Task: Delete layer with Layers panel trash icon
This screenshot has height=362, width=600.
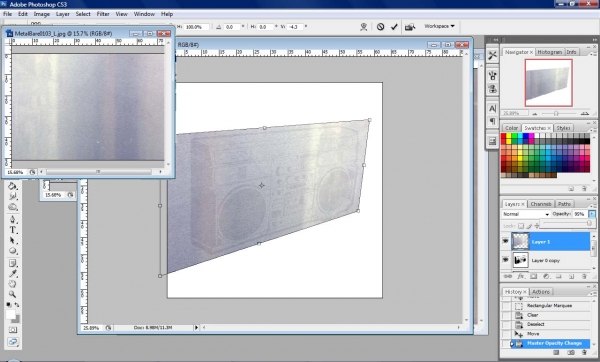Action: pyautogui.click(x=584, y=276)
